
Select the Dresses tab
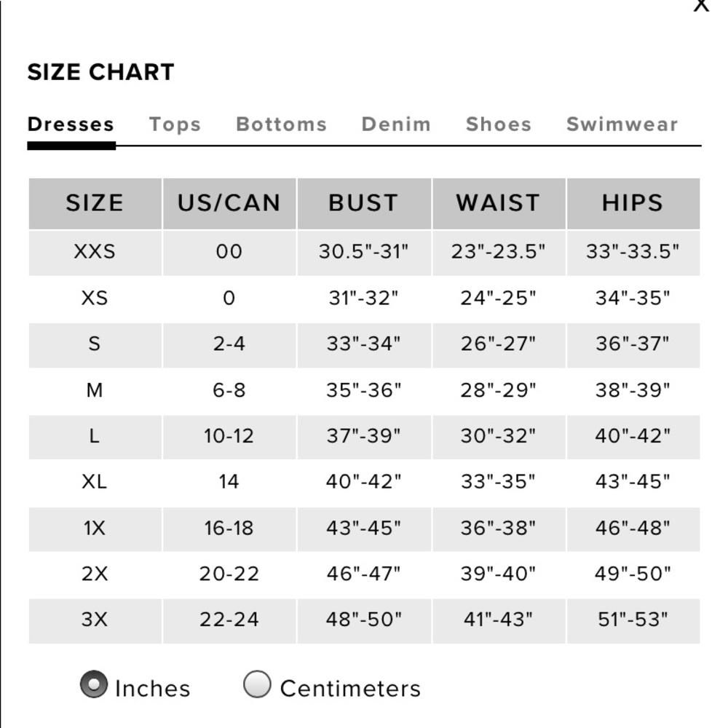pyautogui.click(x=71, y=124)
